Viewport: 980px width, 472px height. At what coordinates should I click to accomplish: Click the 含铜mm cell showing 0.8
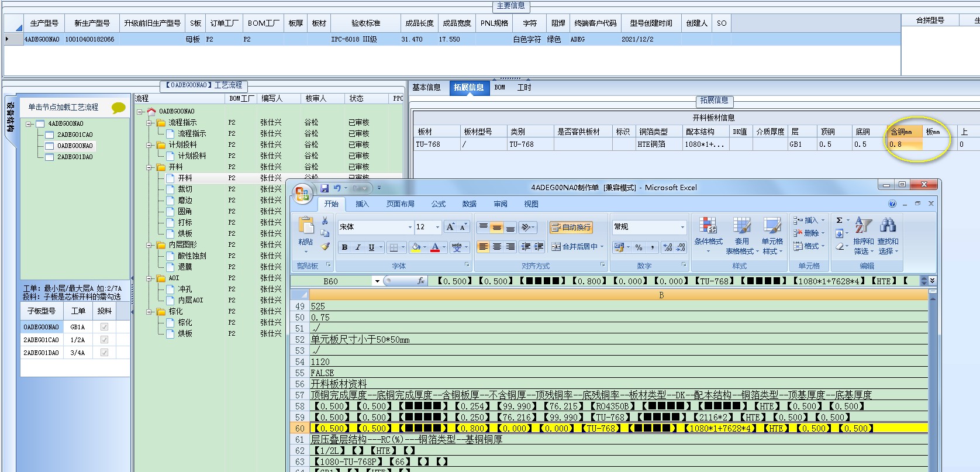pyautogui.click(x=905, y=144)
